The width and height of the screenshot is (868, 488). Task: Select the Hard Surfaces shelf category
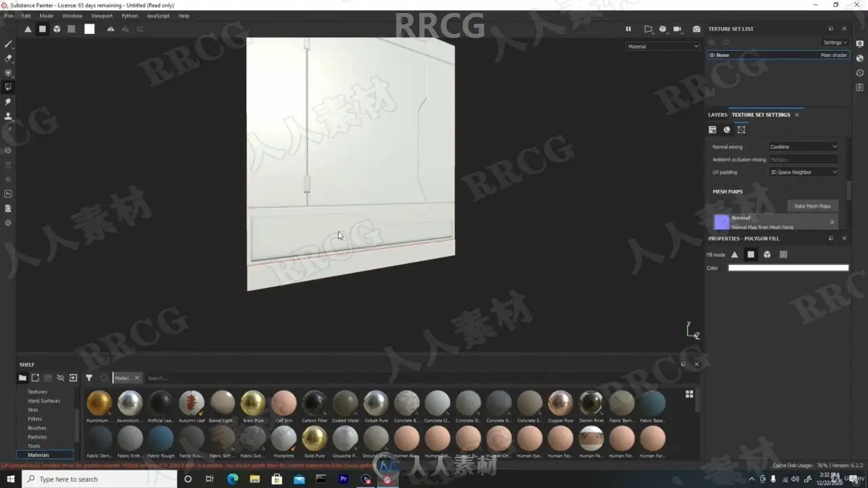(44, 401)
